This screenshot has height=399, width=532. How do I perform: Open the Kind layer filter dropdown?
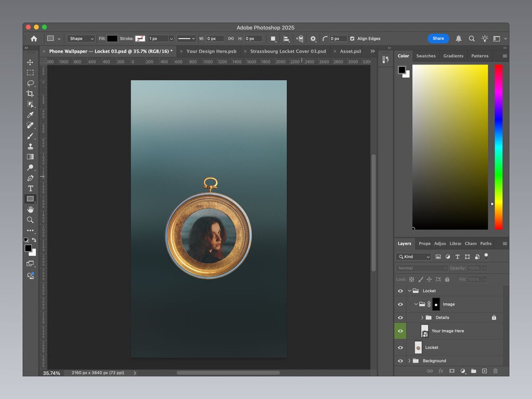tap(413, 257)
